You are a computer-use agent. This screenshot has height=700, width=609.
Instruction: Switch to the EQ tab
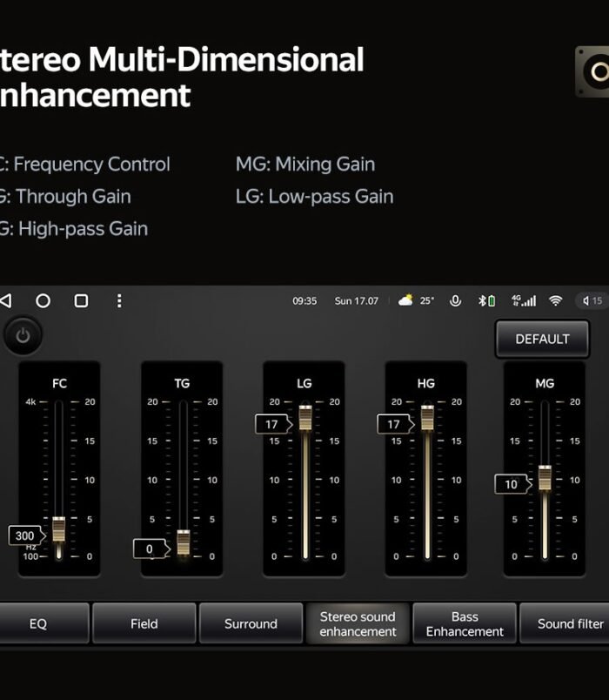(x=39, y=623)
